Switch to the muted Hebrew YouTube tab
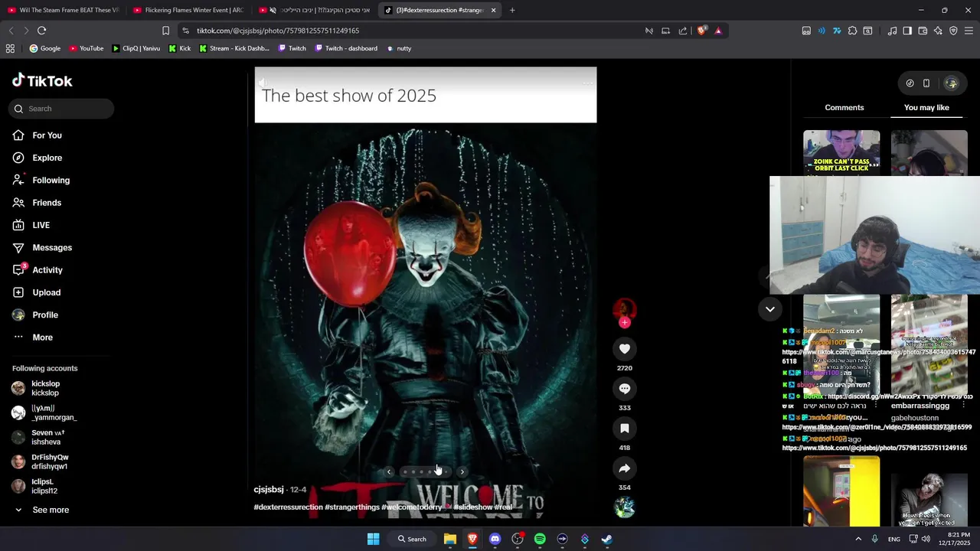The height and width of the screenshot is (551, 980). pos(315,10)
